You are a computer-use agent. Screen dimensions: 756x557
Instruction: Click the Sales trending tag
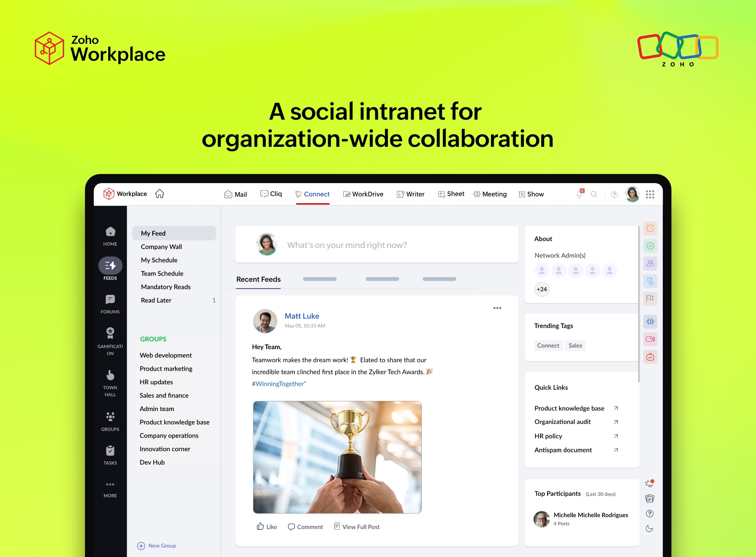click(x=575, y=345)
